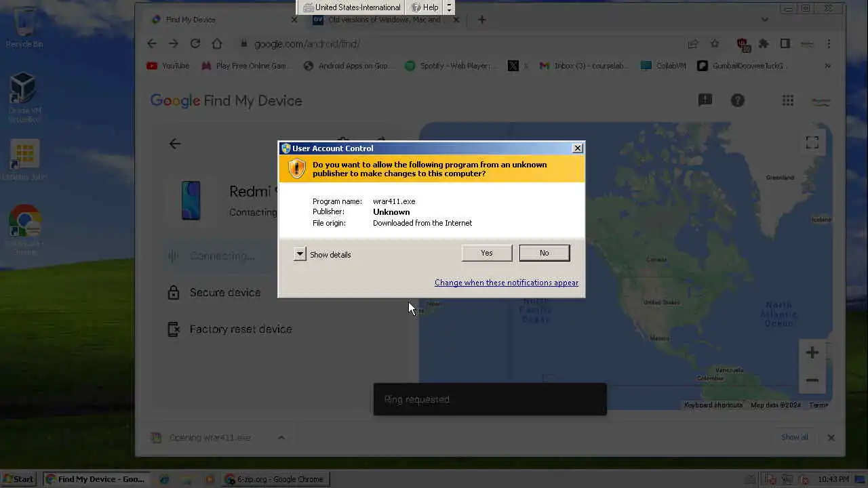Click United States-International keyboard layout
868x488 pixels.
pos(352,7)
